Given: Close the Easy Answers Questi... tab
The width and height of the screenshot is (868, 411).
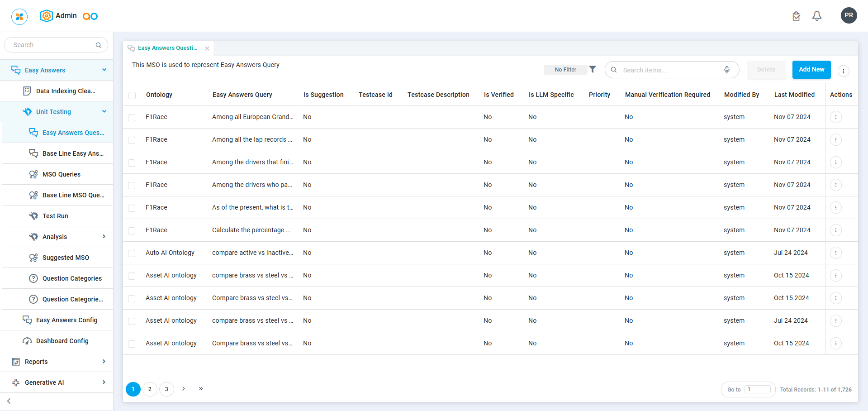Looking at the screenshot, I should (207, 48).
